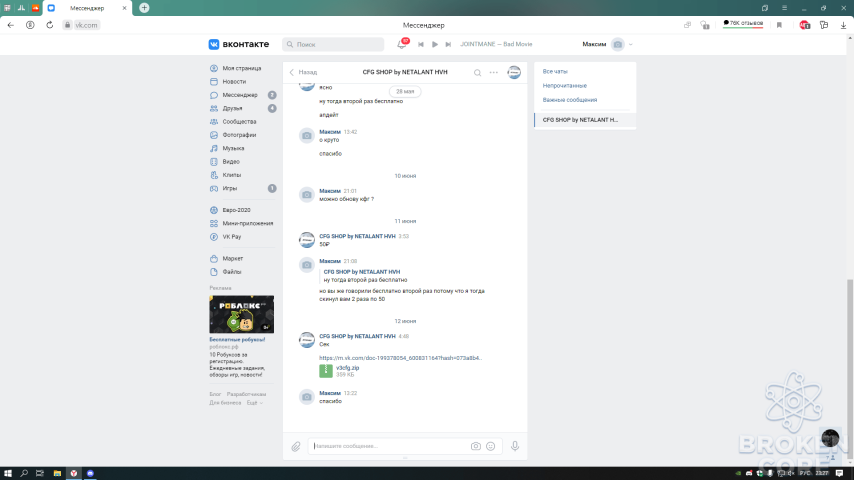The height and width of the screenshot is (480, 854).
Task: Open the Для бизнеса footer link
Action: 225,403
